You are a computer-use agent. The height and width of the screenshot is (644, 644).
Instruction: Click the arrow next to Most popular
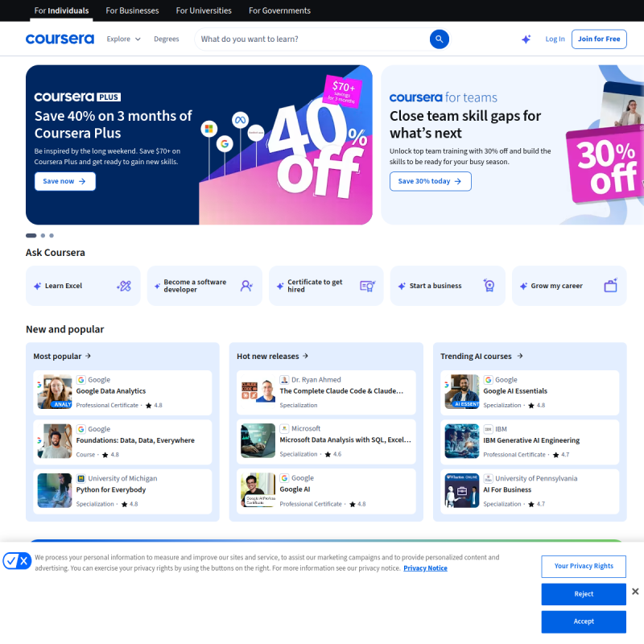point(88,356)
